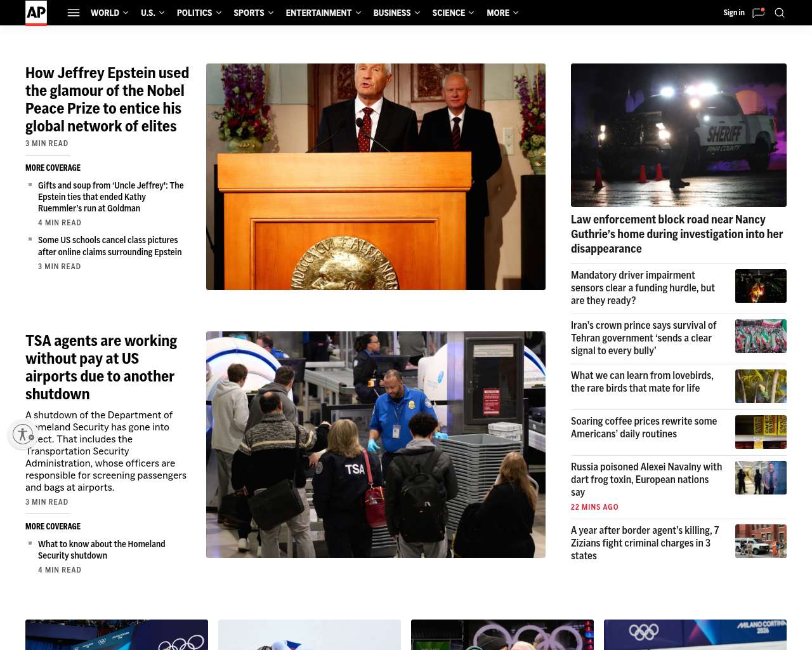The height and width of the screenshot is (650, 812).
Task: Expand the Entertainment menu chevron
Action: (358, 13)
